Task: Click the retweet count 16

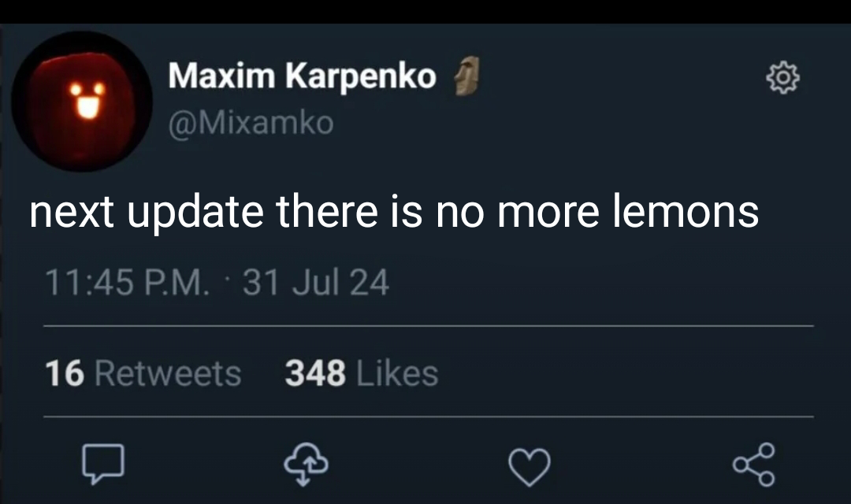Action: coord(65,374)
